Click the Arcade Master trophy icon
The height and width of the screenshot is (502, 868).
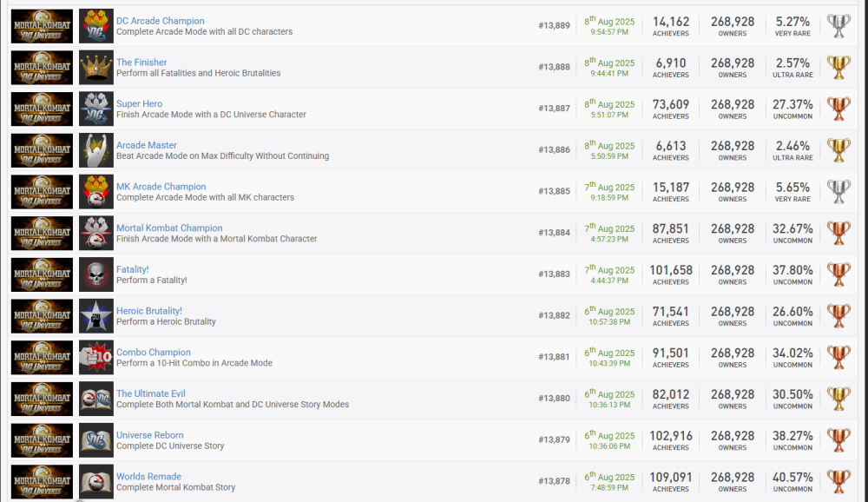[x=95, y=150]
